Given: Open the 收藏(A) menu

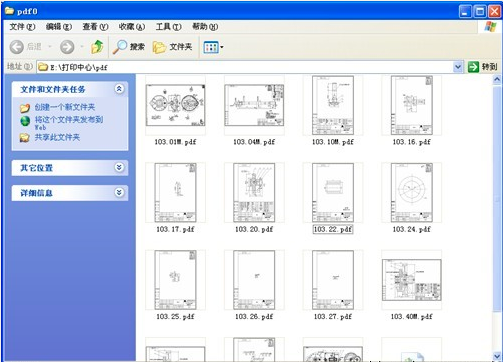Looking at the screenshot, I should coord(132,27).
